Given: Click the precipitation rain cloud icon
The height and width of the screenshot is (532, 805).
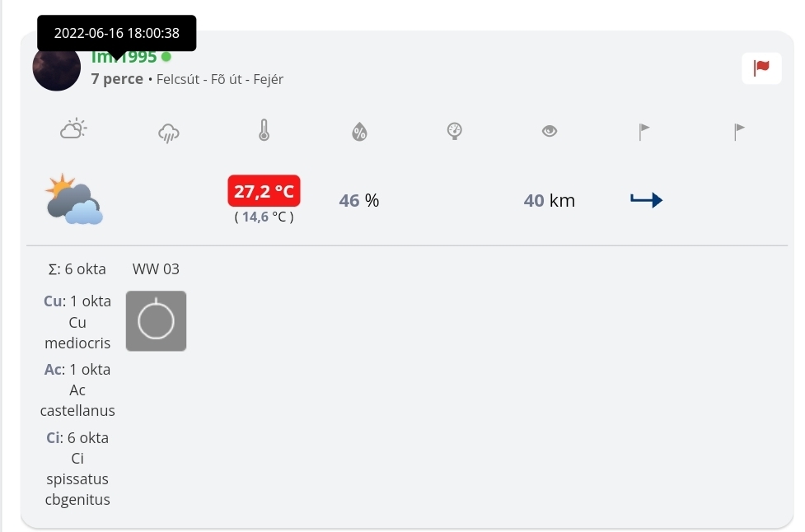Looking at the screenshot, I should click(169, 132).
